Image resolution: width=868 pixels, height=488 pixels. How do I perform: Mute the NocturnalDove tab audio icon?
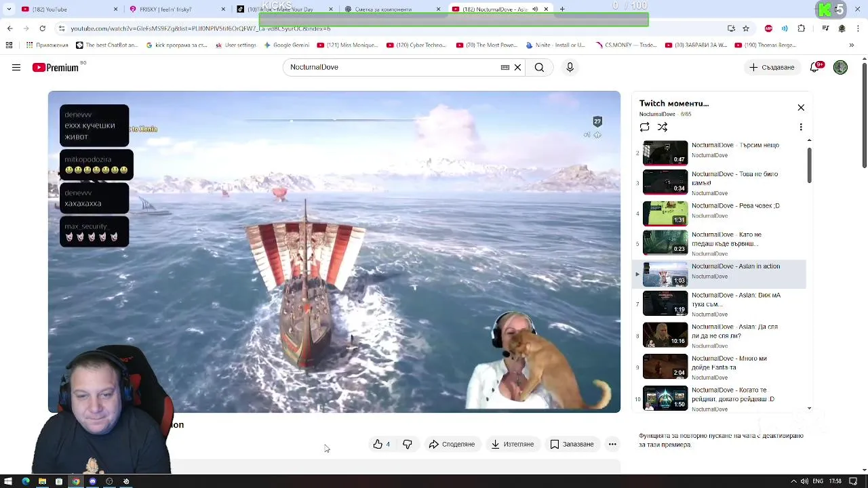[x=535, y=9]
